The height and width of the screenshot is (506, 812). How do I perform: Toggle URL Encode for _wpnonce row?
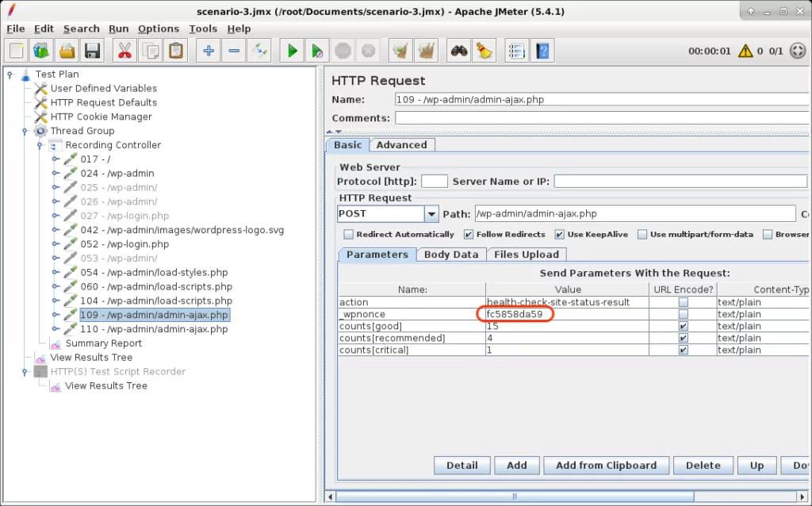click(683, 315)
